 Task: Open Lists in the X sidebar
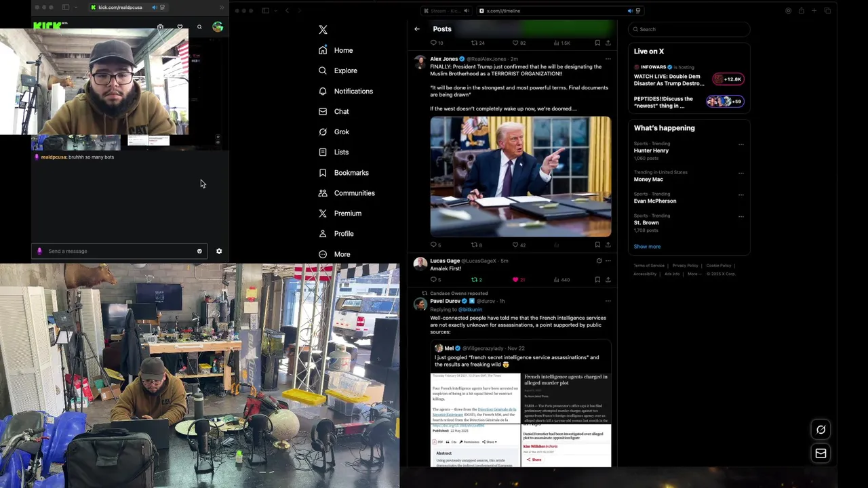click(x=334, y=152)
